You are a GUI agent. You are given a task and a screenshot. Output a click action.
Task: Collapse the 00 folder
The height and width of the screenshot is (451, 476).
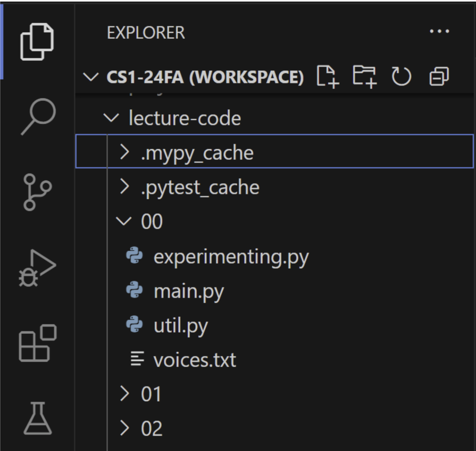[151, 222]
